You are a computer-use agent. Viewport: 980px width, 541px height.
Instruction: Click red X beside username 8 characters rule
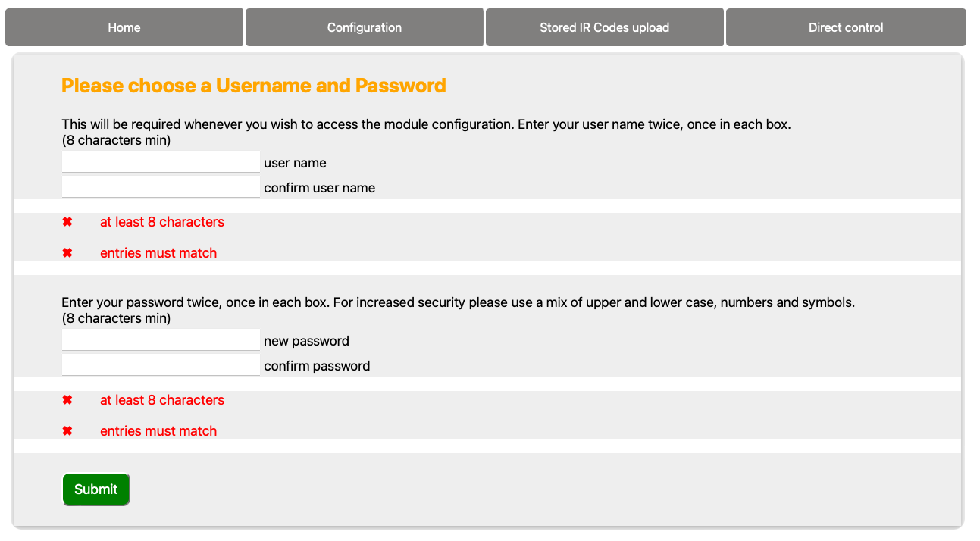click(67, 222)
